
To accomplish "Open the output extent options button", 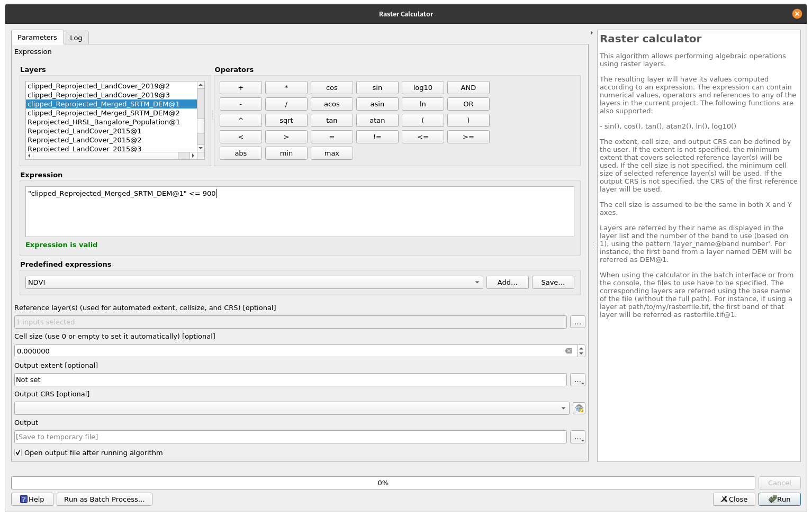I will click(578, 380).
